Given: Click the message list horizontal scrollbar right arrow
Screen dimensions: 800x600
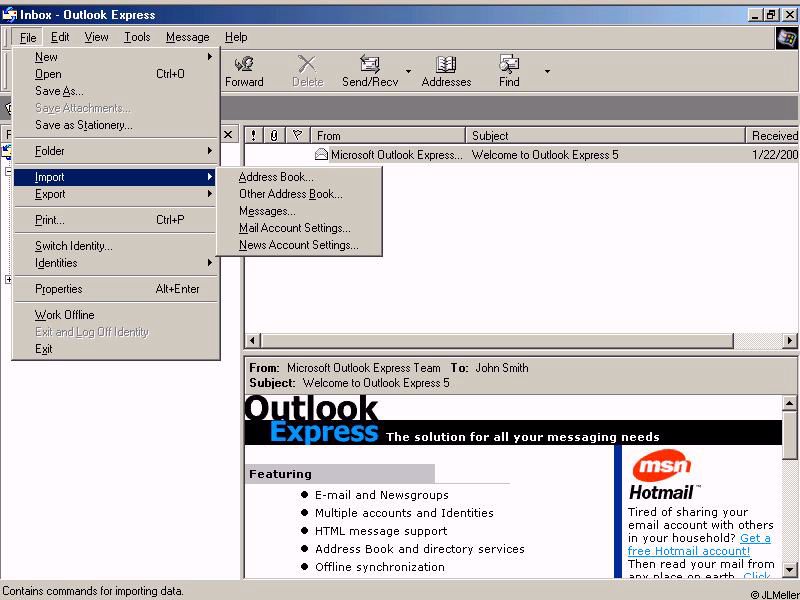Looking at the screenshot, I should [x=789, y=341].
